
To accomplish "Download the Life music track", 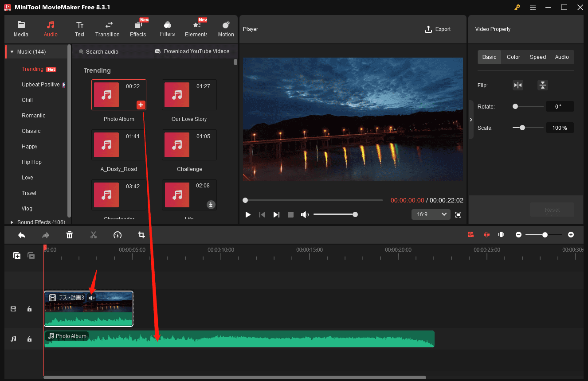I will [211, 204].
